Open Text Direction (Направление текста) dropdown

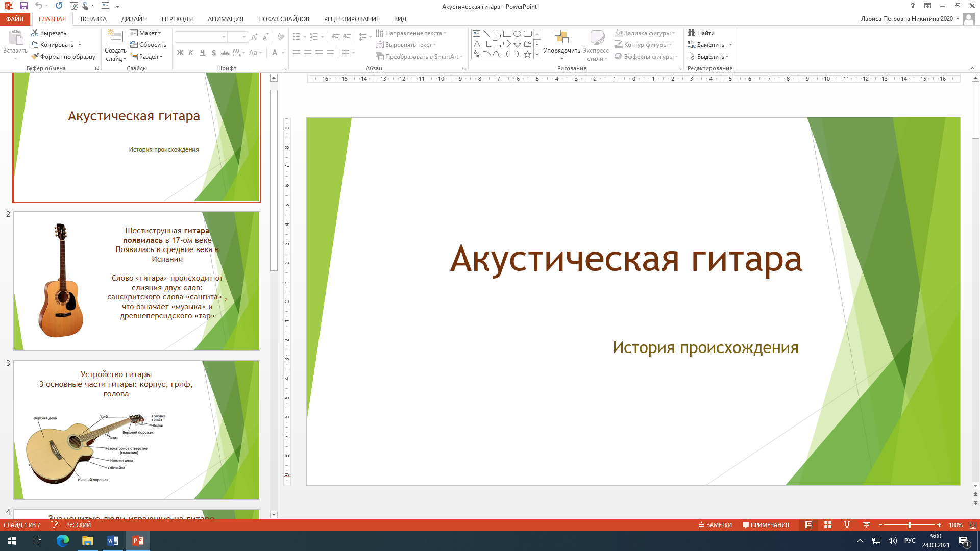click(411, 33)
